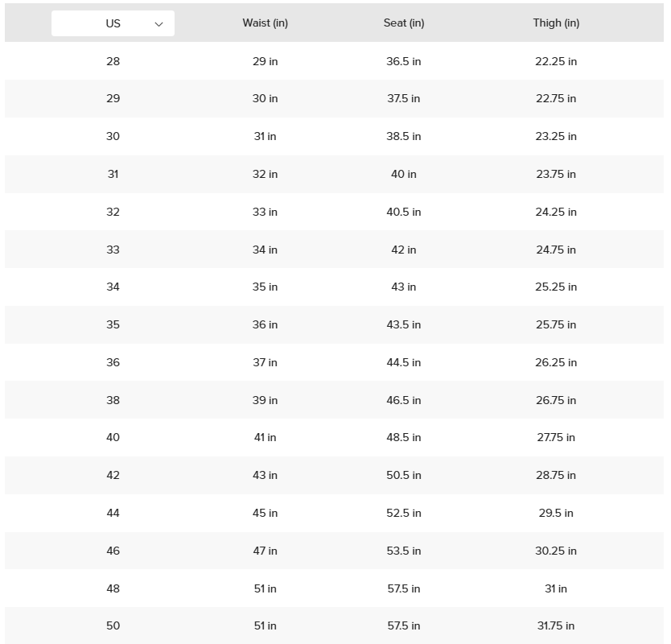
Task: Select the Thigh (in) column header
Action: pos(556,23)
